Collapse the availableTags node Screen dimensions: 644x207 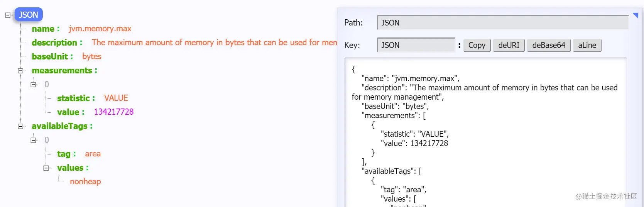click(x=20, y=126)
